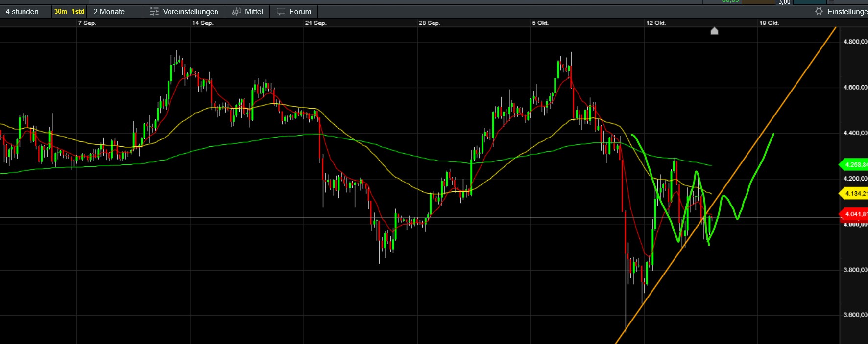Open the Forum tab
This screenshot has height=344, width=868.
(x=300, y=11)
